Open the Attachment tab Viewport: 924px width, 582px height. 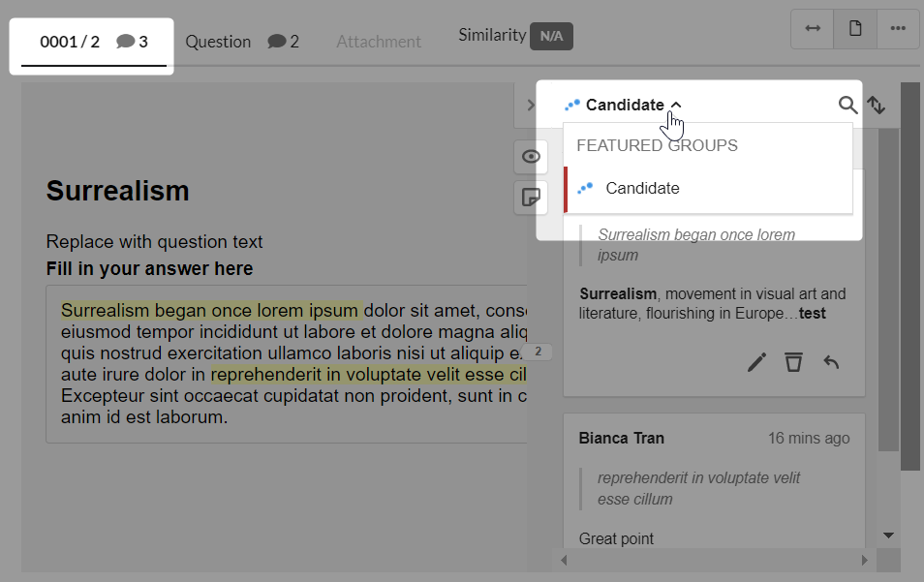[x=379, y=42]
